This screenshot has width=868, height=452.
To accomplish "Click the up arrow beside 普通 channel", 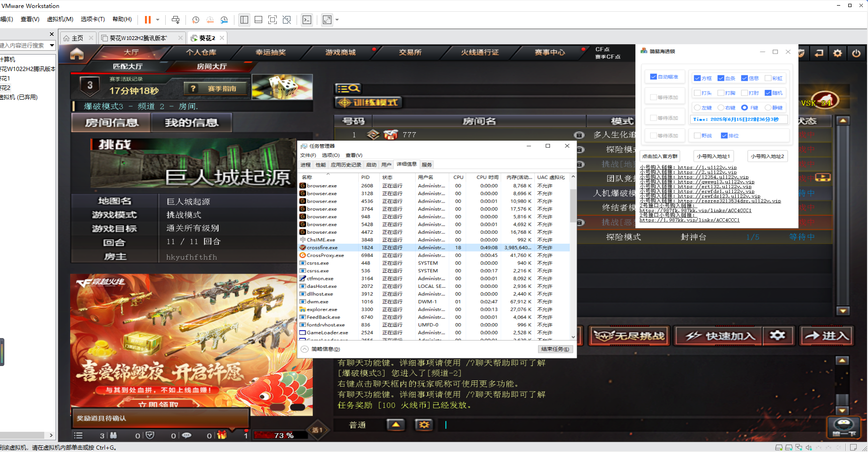I will [395, 425].
